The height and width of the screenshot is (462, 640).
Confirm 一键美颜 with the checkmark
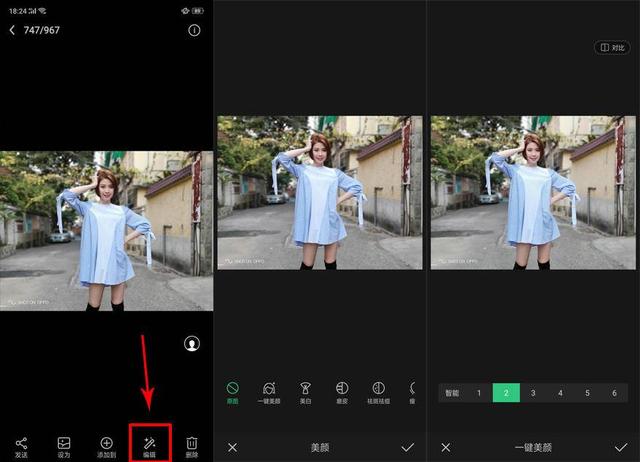620,447
